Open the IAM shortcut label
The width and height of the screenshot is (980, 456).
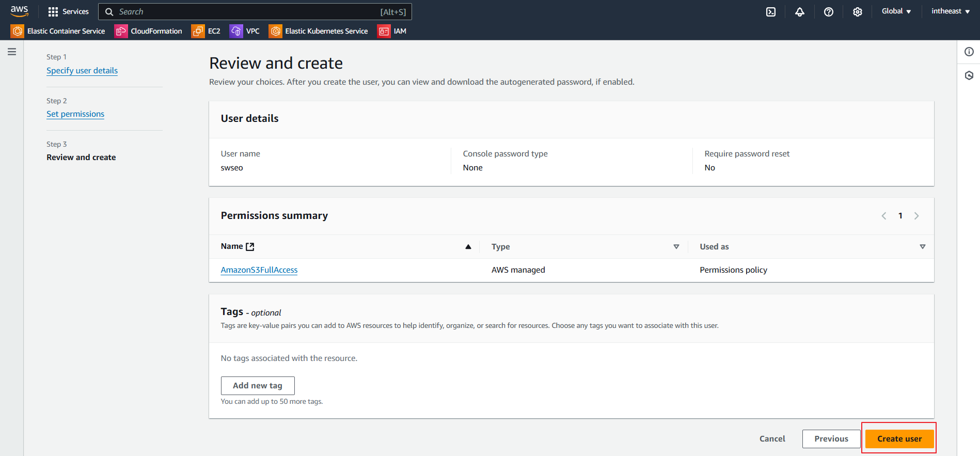tap(400, 31)
